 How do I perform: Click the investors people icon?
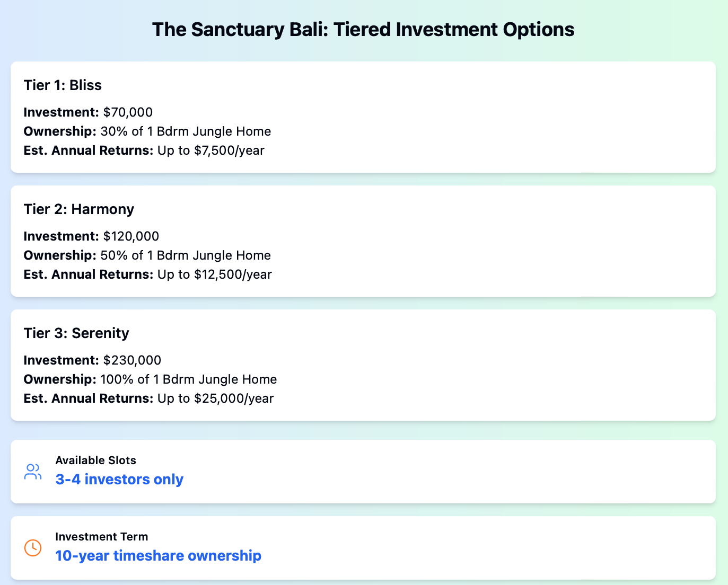(33, 472)
